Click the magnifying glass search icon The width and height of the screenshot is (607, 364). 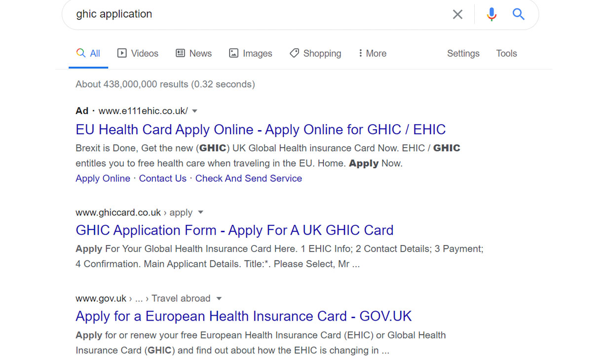(x=518, y=14)
